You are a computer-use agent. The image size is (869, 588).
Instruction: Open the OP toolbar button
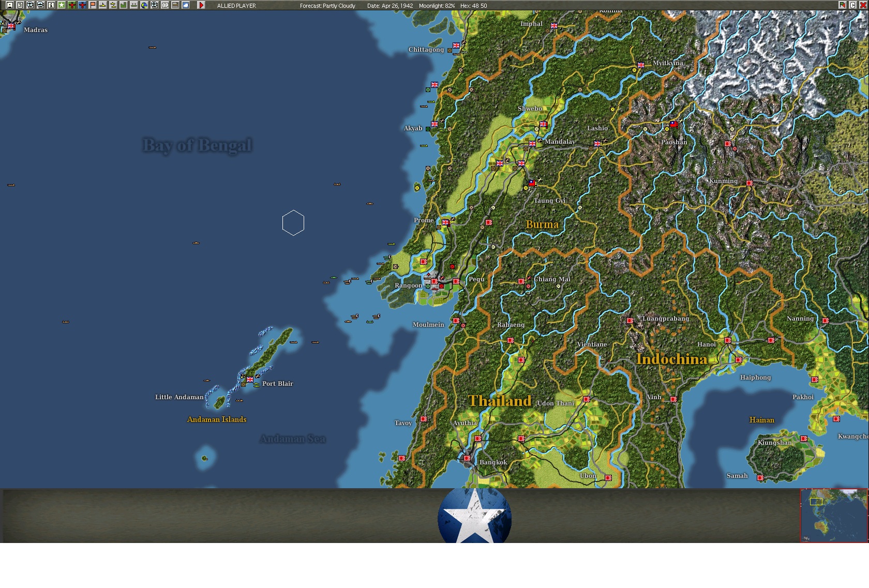165,5
